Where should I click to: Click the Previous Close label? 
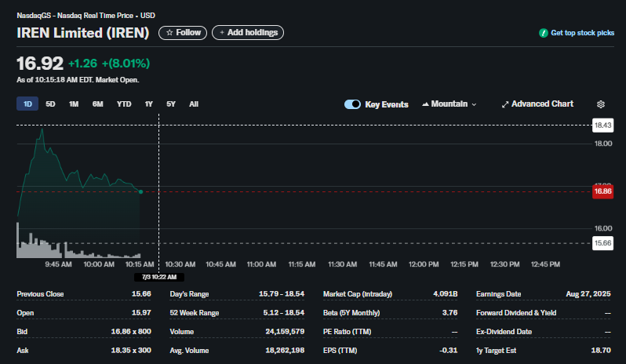(40, 294)
